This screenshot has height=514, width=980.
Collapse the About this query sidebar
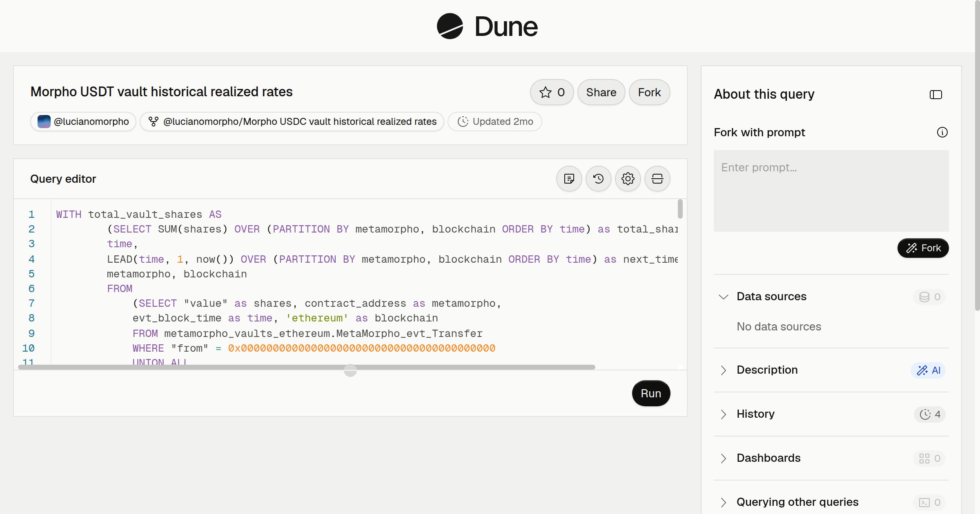click(936, 95)
